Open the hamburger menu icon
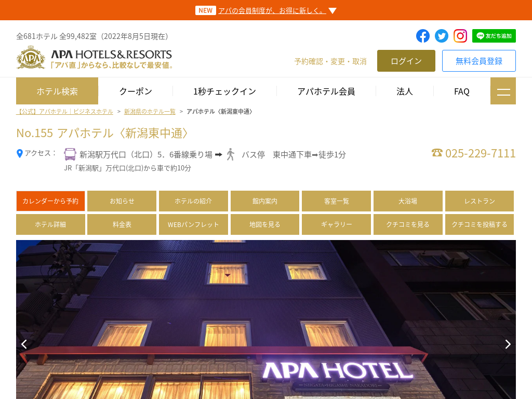The height and width of the screenshot is (399, 532). (503, 91)
